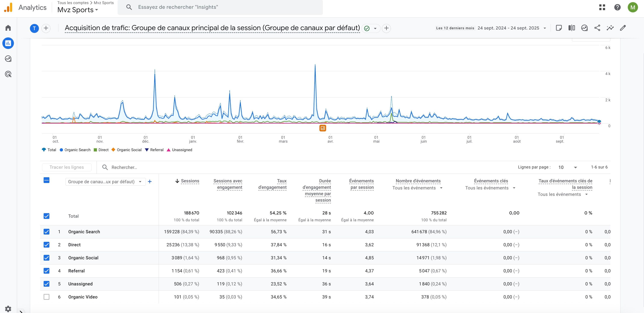644x313 pixels.
Task: Open the compare columns icon
Action: [572, 28]
